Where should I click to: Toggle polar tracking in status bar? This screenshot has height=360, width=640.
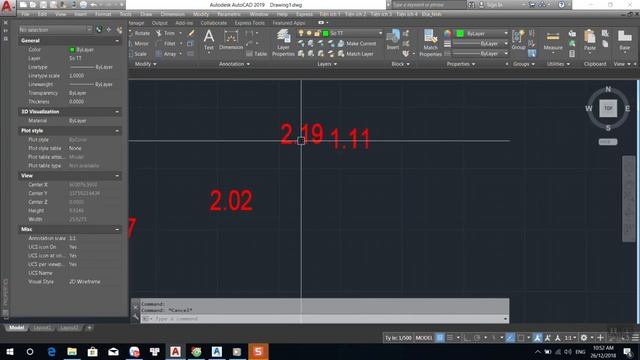coord(477,338)
